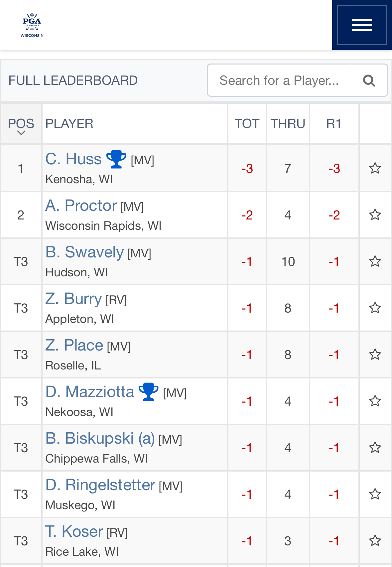Open the Wisconsin PGA logo home link
Screen dimensions: 392x567
pyautogui.click(x=32, y=25)
